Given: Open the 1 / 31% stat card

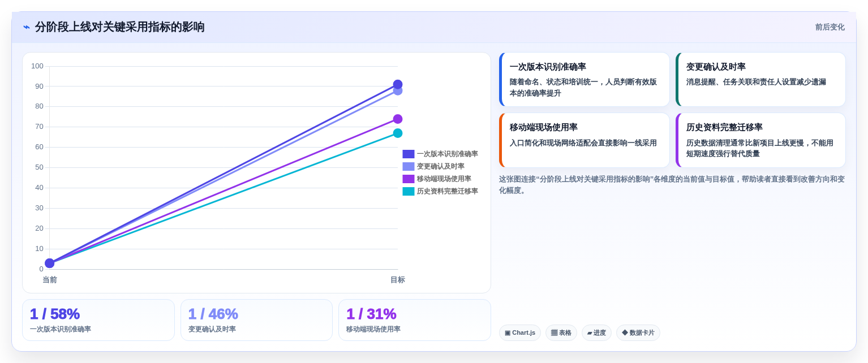Looking at the screenshot, I should [415, 320].
